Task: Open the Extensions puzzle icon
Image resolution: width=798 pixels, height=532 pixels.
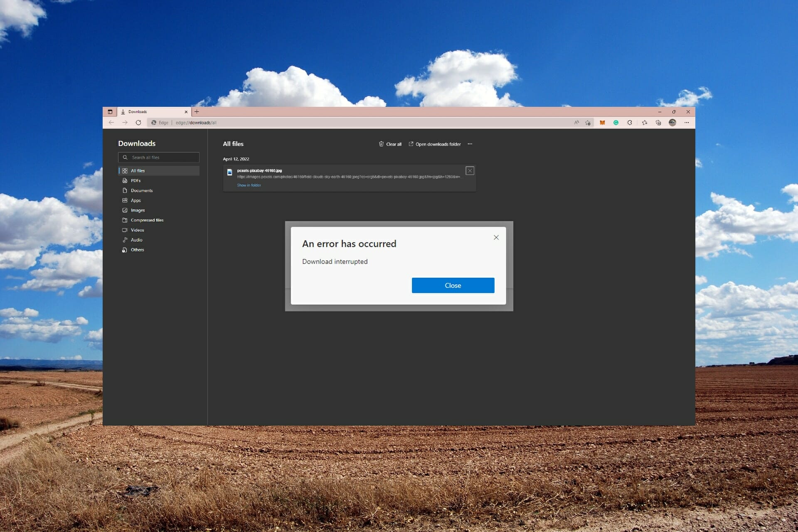Action: [630, 123]
